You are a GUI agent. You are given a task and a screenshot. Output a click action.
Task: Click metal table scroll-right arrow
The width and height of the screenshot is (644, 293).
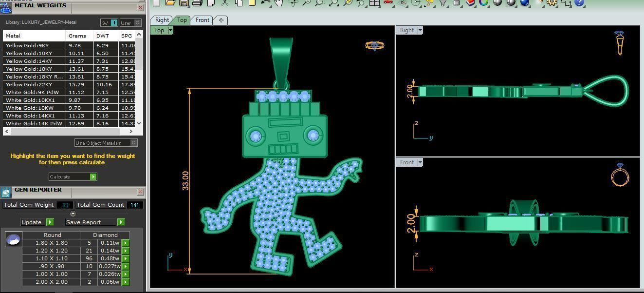pos(131,131)
